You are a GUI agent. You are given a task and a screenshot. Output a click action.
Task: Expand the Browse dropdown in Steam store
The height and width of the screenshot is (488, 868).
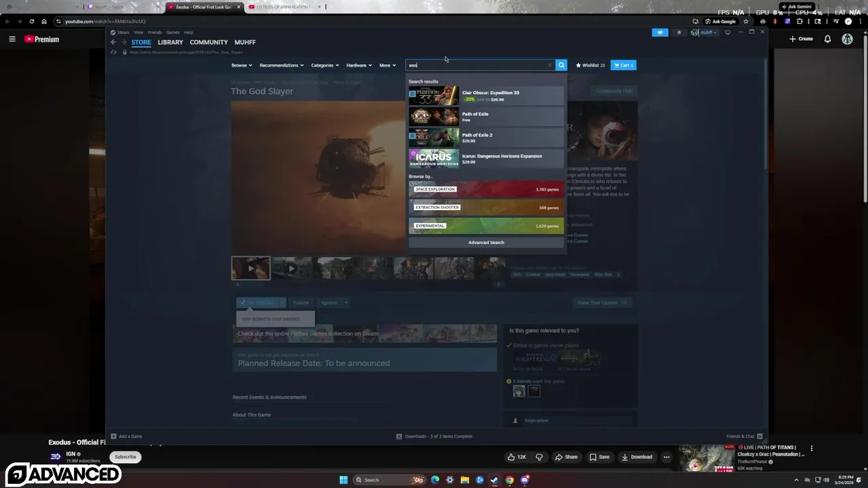[241, 65]
